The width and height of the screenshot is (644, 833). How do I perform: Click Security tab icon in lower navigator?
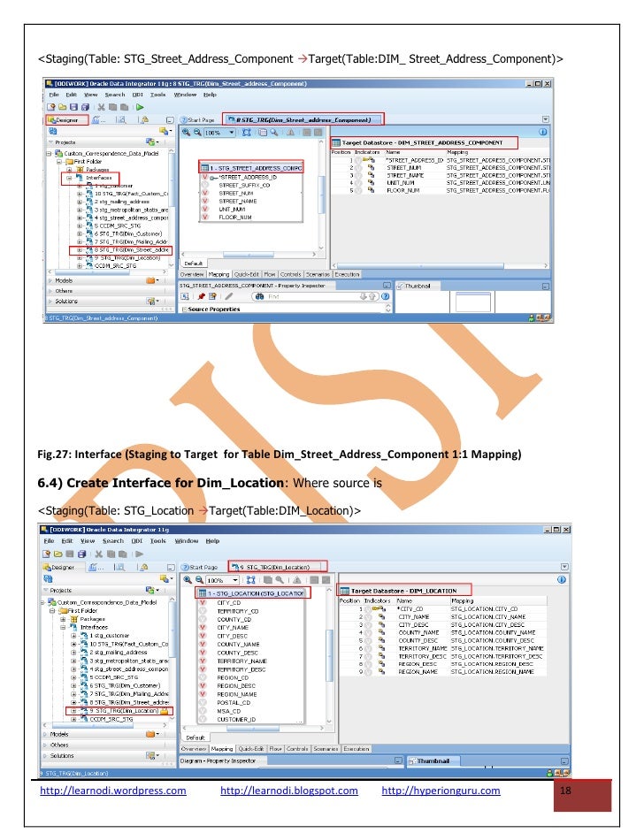(143, 568)
